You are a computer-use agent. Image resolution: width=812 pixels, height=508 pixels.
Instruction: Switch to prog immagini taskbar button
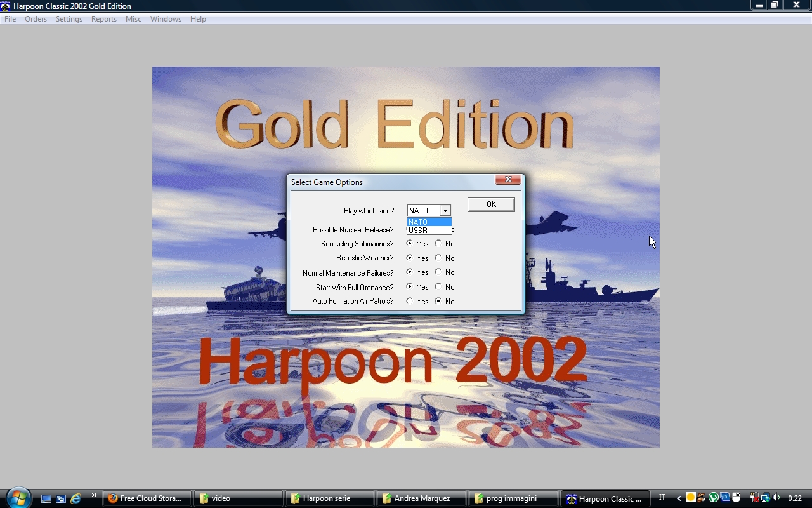coord(513,498)
